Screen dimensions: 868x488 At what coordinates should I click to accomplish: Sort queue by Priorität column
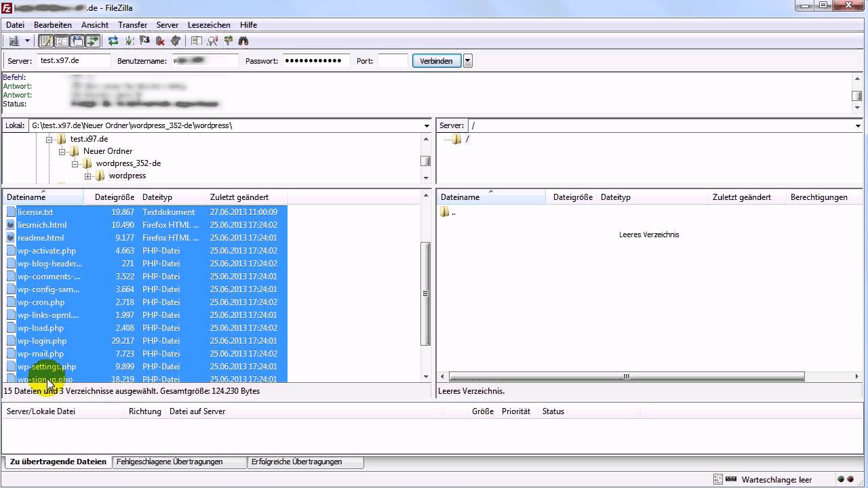point(516,411)
